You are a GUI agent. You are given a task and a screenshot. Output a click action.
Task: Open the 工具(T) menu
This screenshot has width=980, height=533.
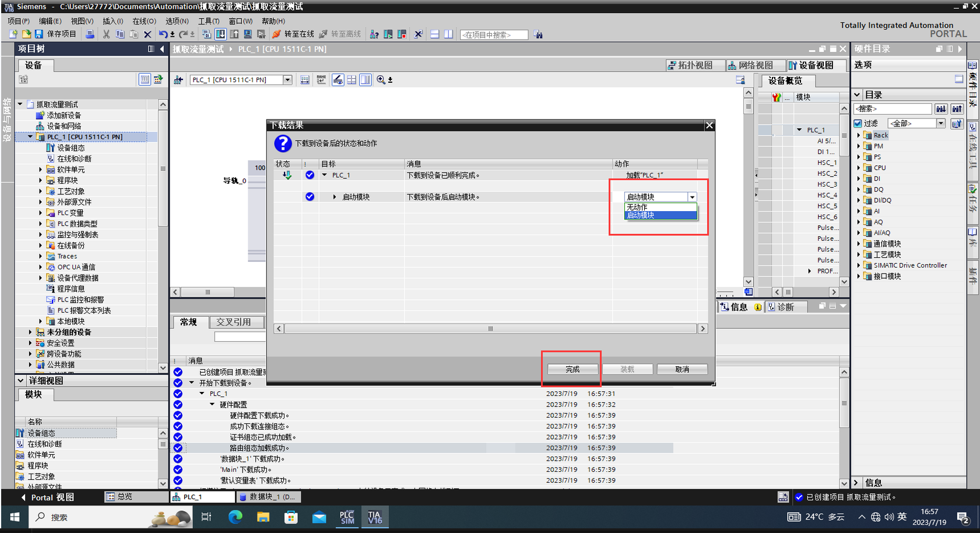coord(209,21)
